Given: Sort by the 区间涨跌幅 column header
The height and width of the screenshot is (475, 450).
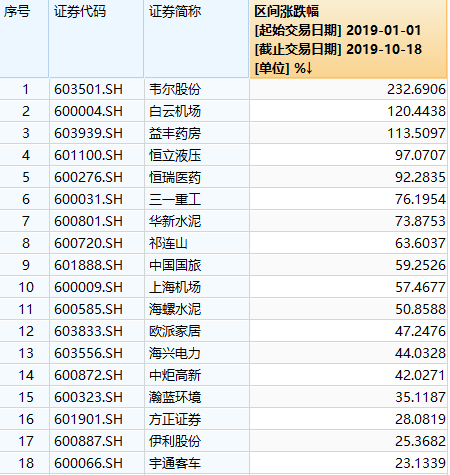Looking at the screenshot, I should (x=348, y=39).
